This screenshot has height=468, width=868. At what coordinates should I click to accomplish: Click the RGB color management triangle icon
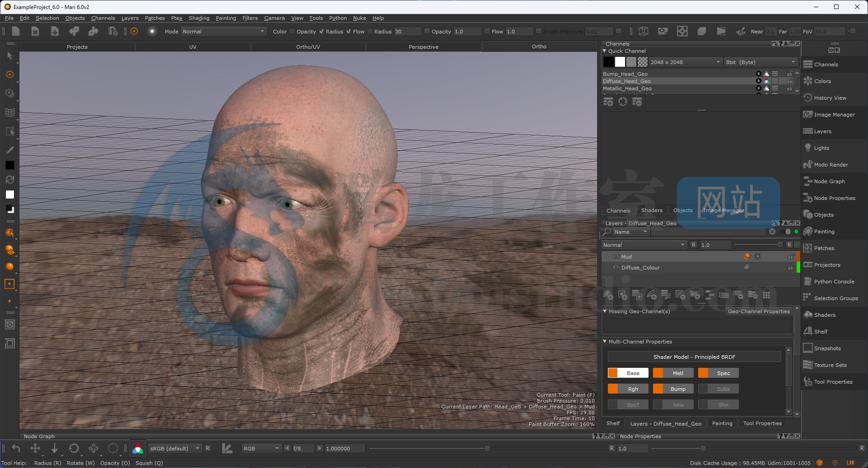pos(138,448)
